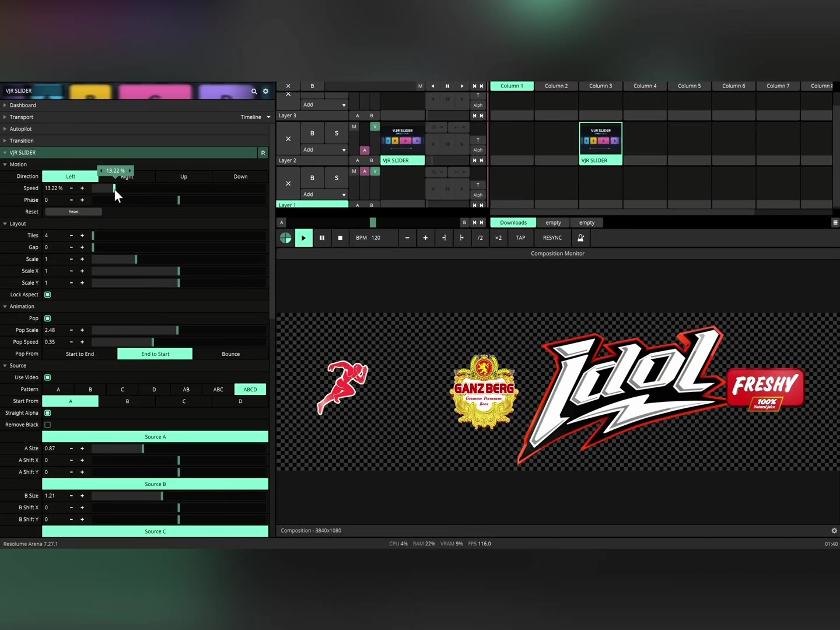Select the Column 1 tab

[x=512, y=86]
